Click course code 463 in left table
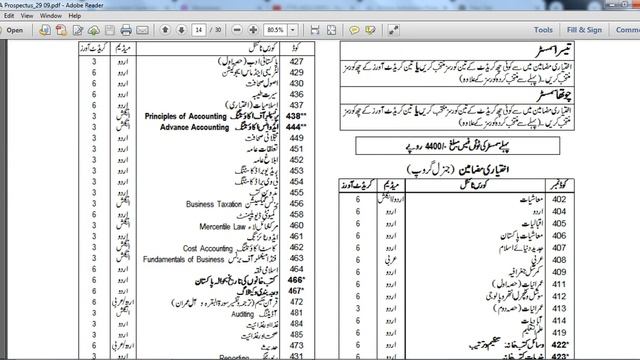Screen dimensions: 640x360 click(296, 258)
